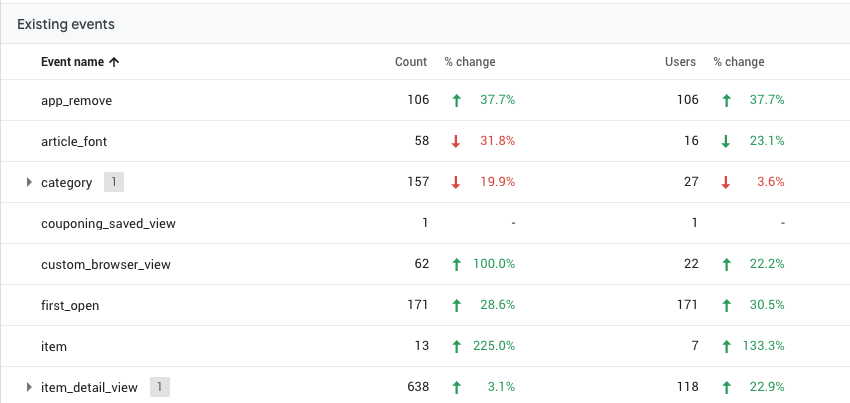Sort by Event name column header
Screen dimensions: 850x403
click(72, 62)
